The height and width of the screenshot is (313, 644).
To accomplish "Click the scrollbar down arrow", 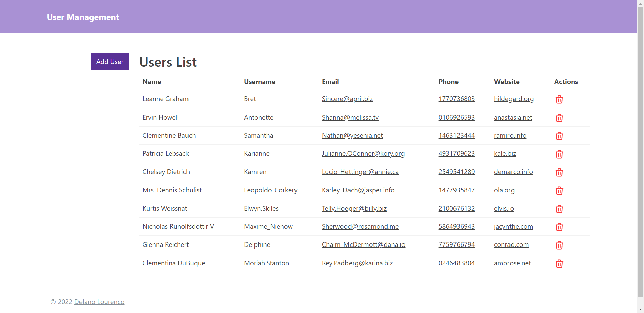I will (x=640, y=309).
